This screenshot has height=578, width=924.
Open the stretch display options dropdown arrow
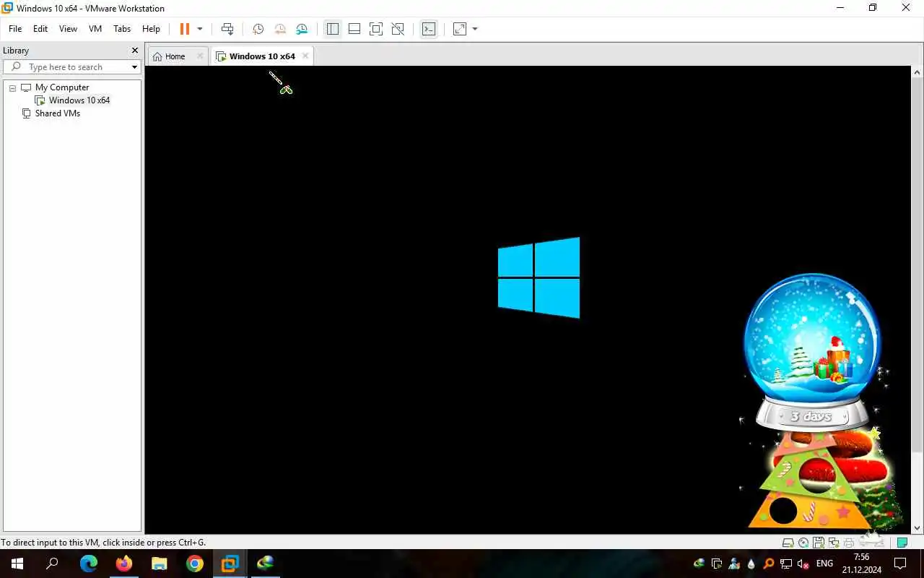point(475,29)
